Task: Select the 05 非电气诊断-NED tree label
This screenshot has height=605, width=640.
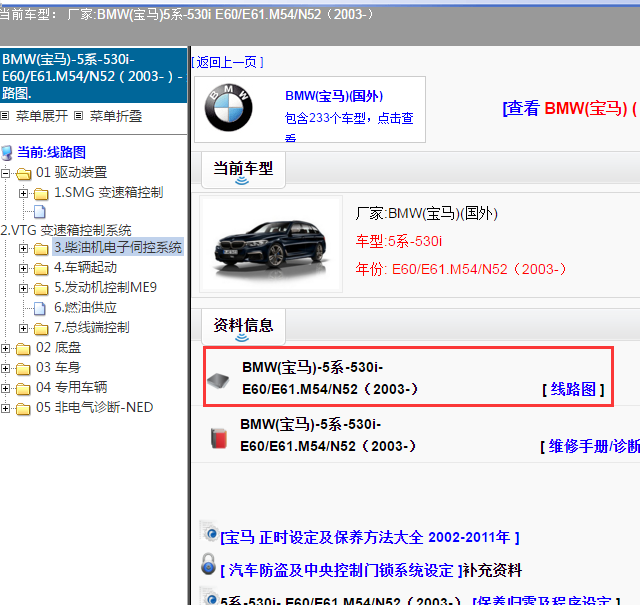Action: tap(94, 407)
